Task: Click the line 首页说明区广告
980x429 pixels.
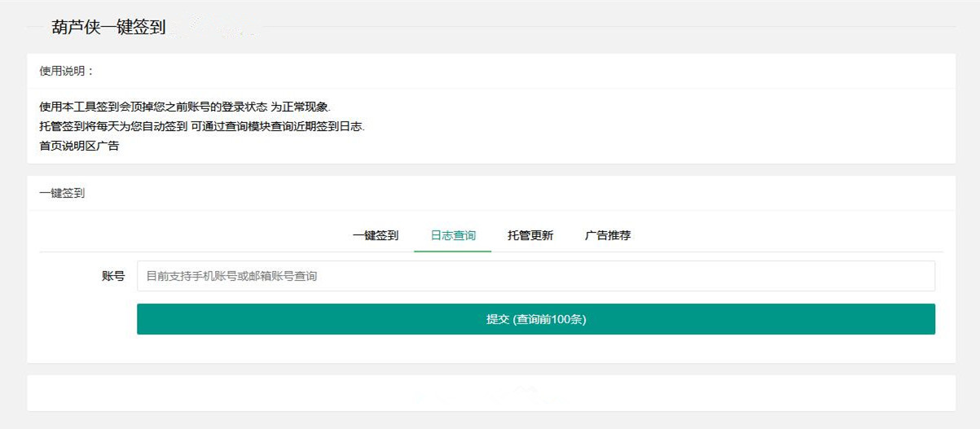Action: tap(79, 147)
